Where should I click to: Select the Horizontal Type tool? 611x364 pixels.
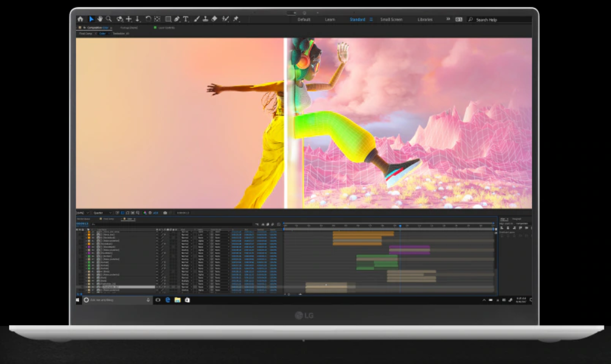[x=186, y=19]
